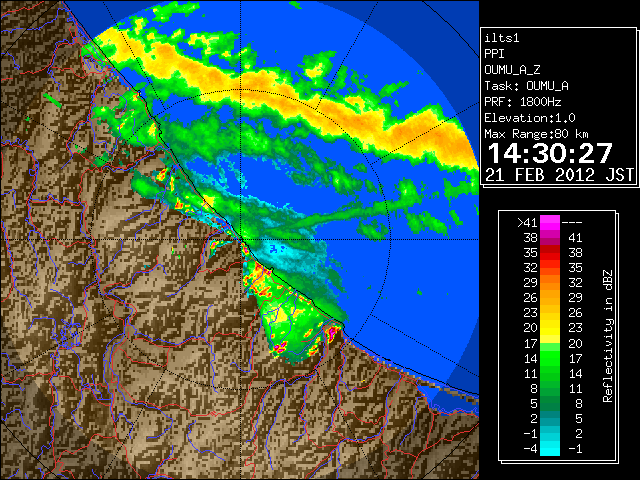Viewport: 640px width, 480px height.
Task: Click the 'Reflectivity in dBZ' legend title
Action: [608, 336]
